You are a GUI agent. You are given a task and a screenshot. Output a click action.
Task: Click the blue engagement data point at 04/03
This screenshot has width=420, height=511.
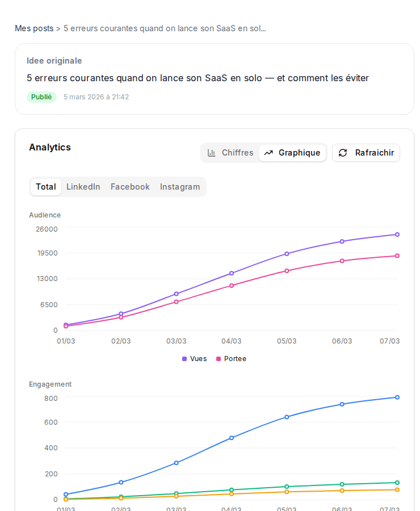[x=232, y=437]
